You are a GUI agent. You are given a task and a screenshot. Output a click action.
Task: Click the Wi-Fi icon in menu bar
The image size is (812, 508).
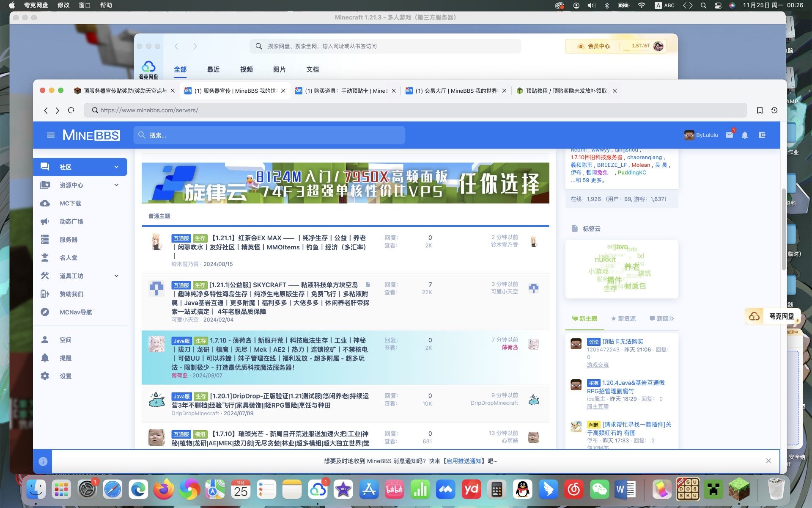coord(642,5)
